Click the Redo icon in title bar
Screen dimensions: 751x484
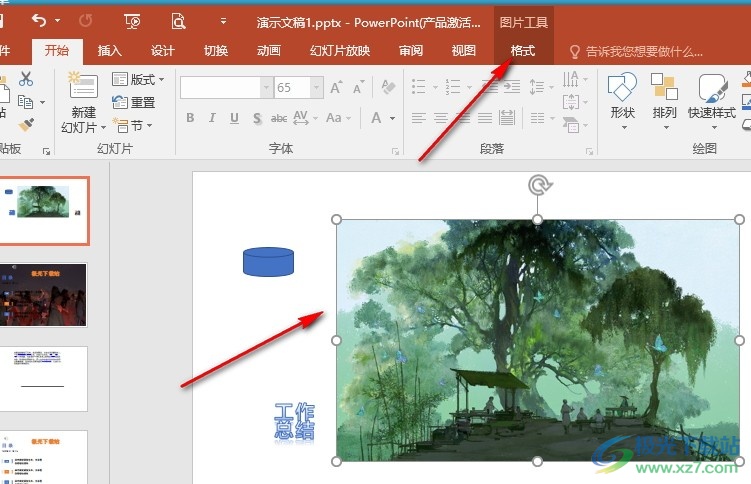click(85, 21)
